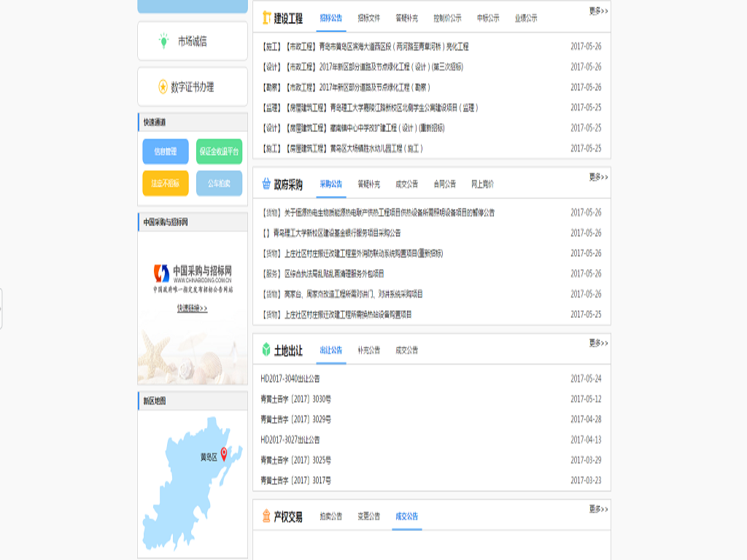This screenshot has width=747, height=560.
Task: Click the red map pin on 黄岛区
Action: 224,454
